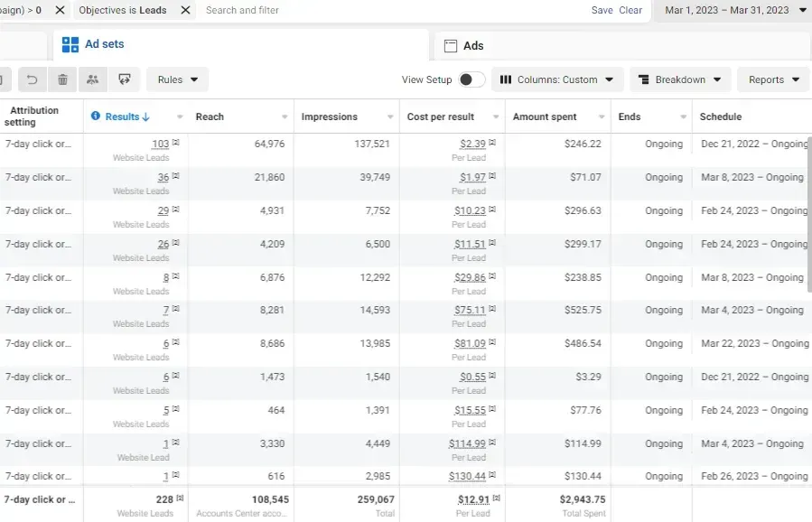This screenshot has height=522, width=812.
Task: Click the Breakdown list icon
Action: [644, 79]
